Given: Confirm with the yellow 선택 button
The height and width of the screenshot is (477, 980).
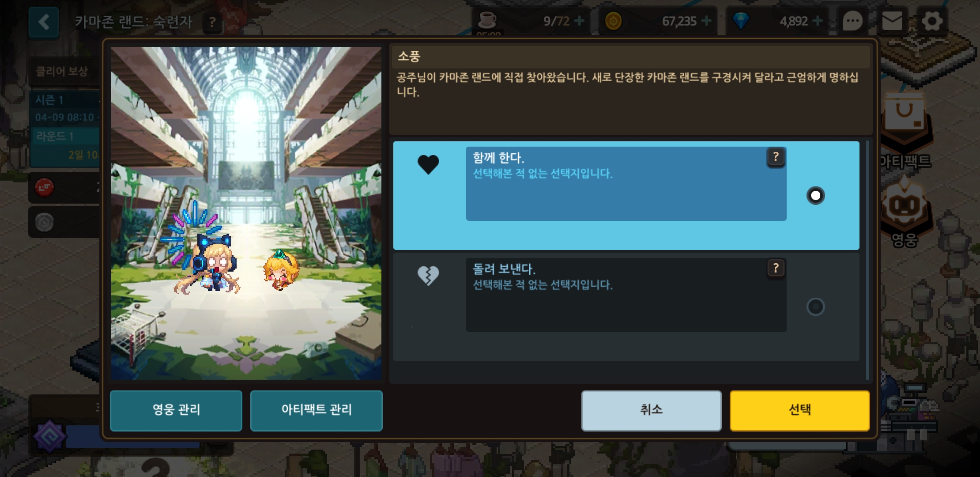Looking at the screenshot, I should click(800, 410).
